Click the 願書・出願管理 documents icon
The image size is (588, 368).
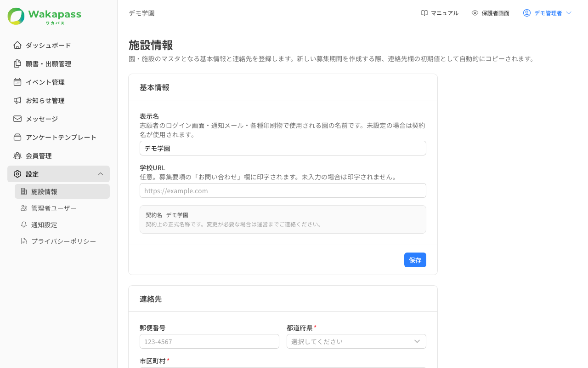coord(17,63)
